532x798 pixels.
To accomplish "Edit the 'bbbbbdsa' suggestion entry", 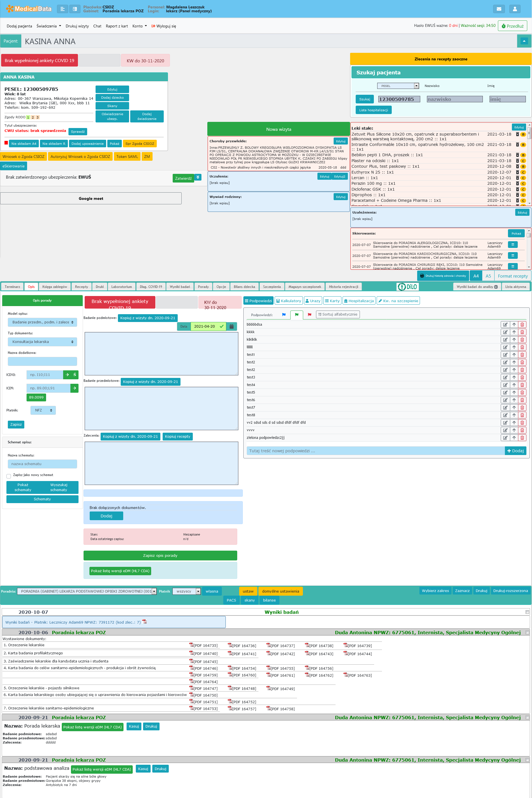I will [505, 325].
